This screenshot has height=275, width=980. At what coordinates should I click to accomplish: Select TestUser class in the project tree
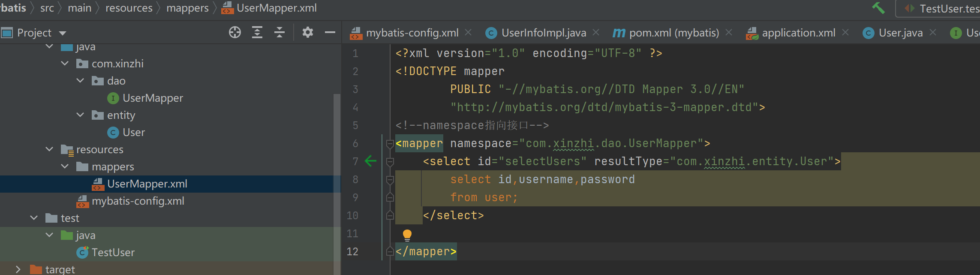click(113, 253)
